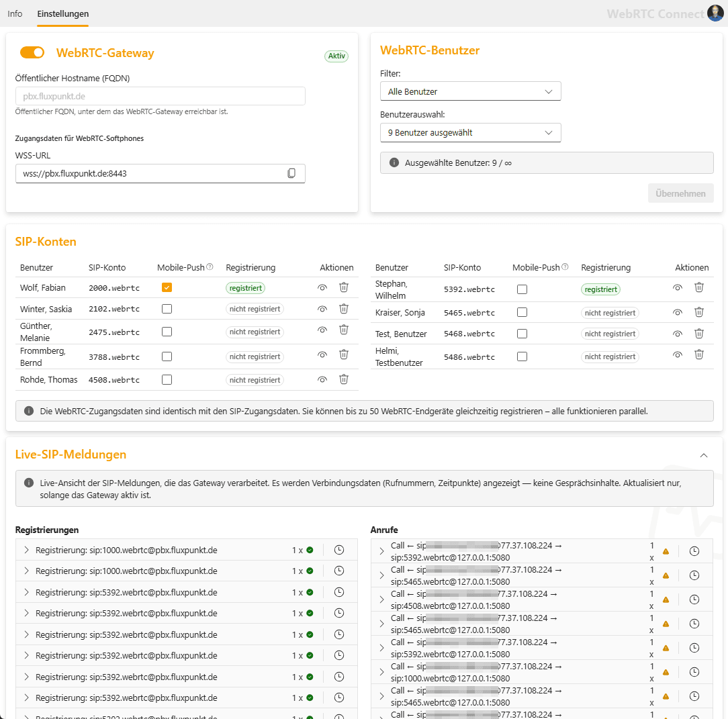The width and height of the screenshot is (728, 719).
Task: Show credentials eye icon for Rohde, Thomas
Action: 322,380
